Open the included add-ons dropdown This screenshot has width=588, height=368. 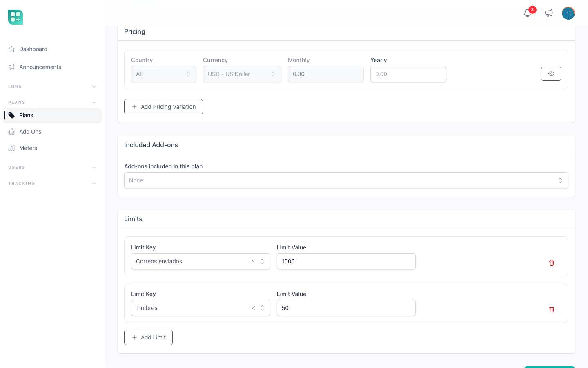pyautogui.click(x=346, y=180)
